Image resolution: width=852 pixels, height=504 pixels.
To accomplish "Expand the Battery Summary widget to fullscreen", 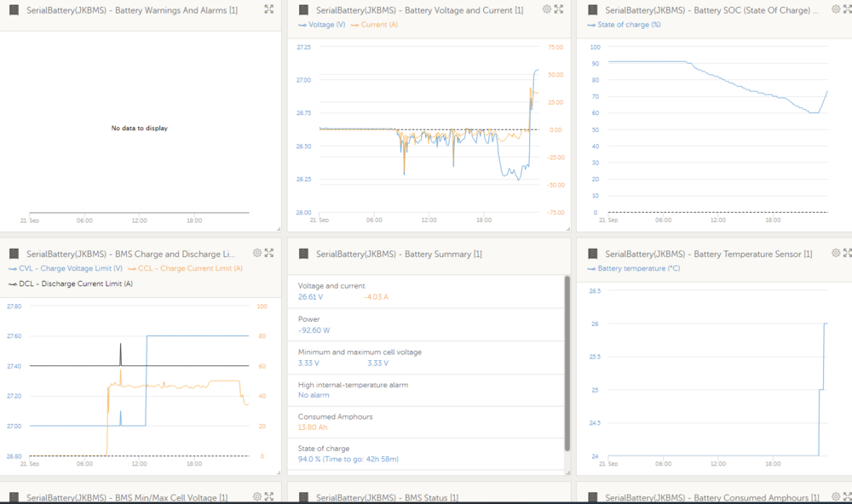I will pos(559,253).
